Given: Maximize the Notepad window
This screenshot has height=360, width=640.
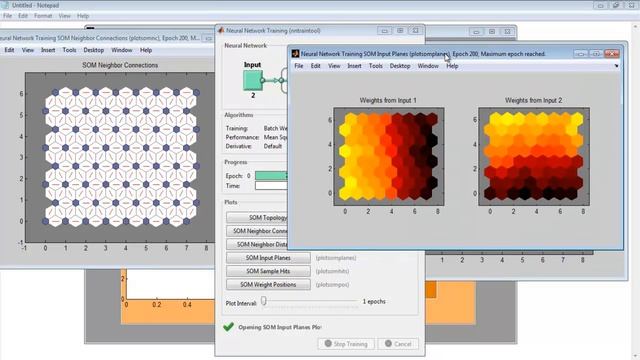Looking at the screenshot, I should 616,5.
